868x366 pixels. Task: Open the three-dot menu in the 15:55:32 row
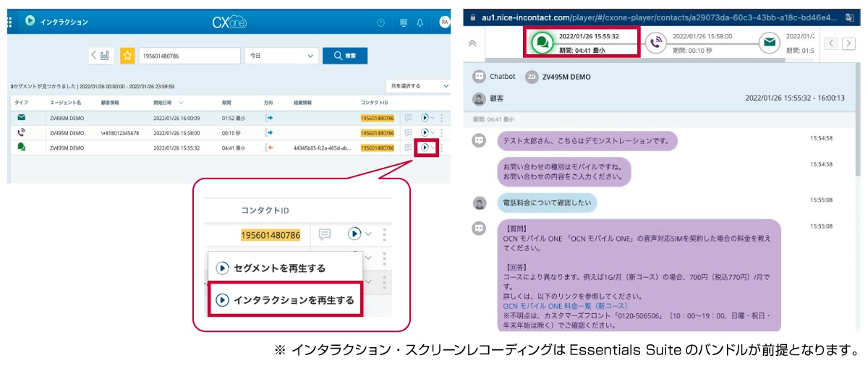click(x=442, y=148)
